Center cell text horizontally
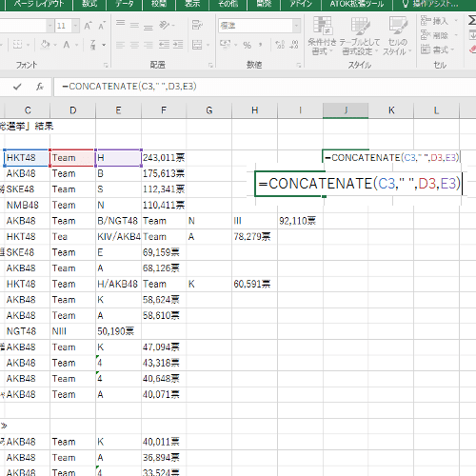This screenshot has width=476, height=476. (134, 45)
